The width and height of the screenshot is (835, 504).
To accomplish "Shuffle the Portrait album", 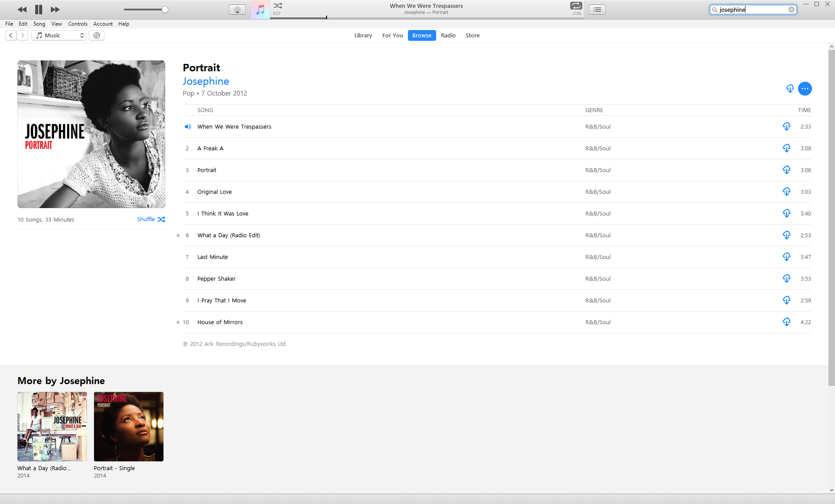I will [x=151, y=219].
